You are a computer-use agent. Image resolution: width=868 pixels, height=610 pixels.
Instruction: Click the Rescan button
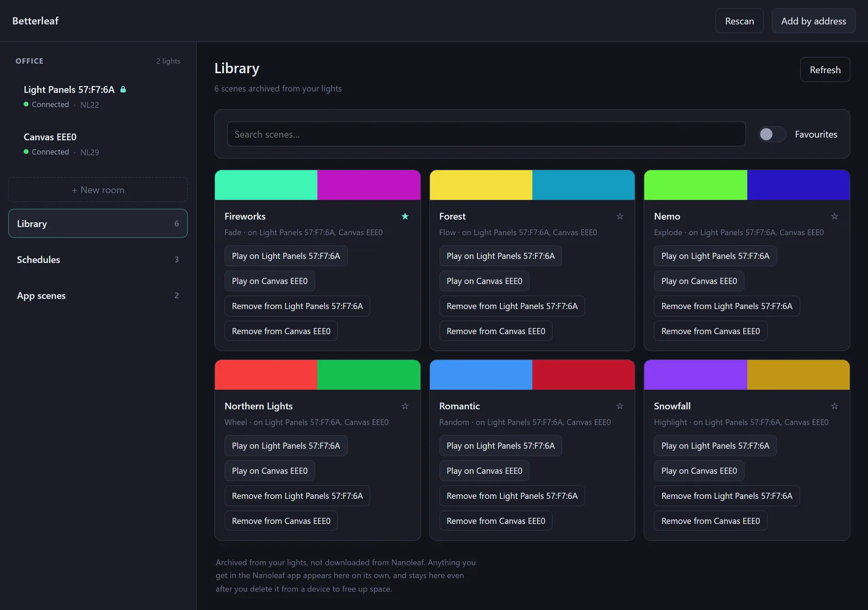point(739,21)
